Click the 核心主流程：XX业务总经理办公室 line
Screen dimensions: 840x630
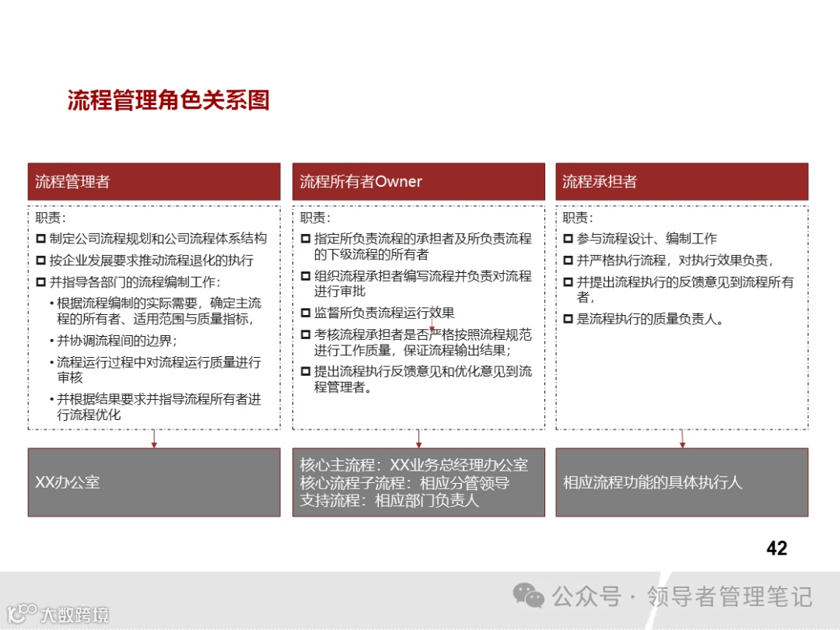click(x=414, y=465)
